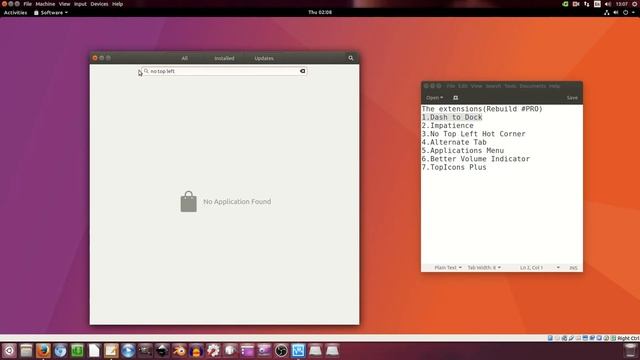
Task: Open the Open dropdown in text editor
Action: pyautogui.click(x=434, y=98)
